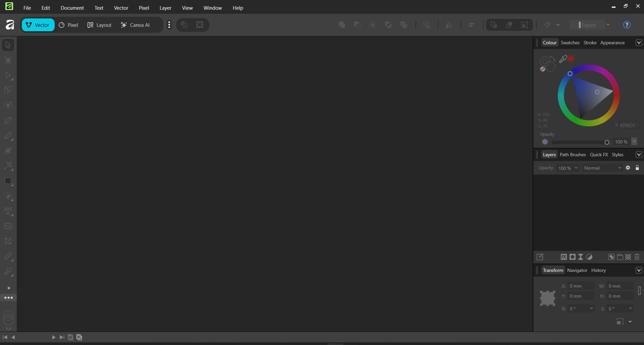
Task: Click the Subtract boolean operation icon
Action: tap(357, 25)
